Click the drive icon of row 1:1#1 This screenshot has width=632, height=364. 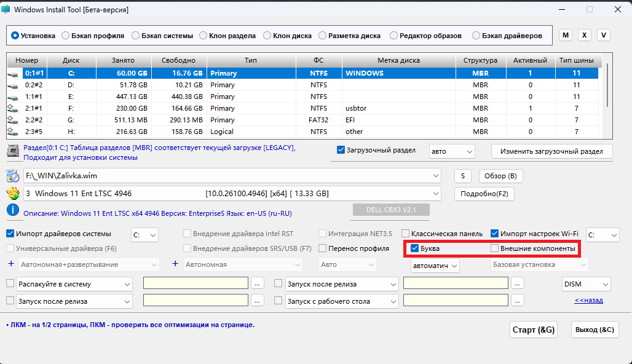coord(13,97)
